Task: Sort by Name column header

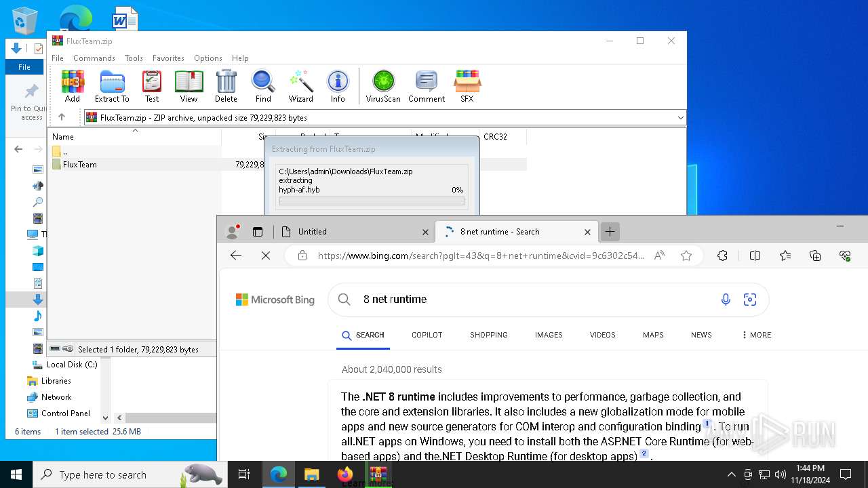Action: point(136,137)
